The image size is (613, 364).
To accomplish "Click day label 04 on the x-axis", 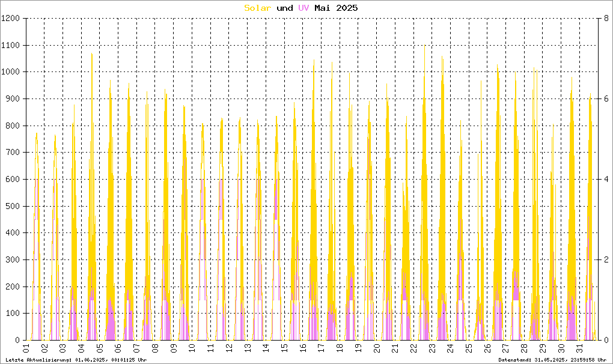I will [81, 348].
